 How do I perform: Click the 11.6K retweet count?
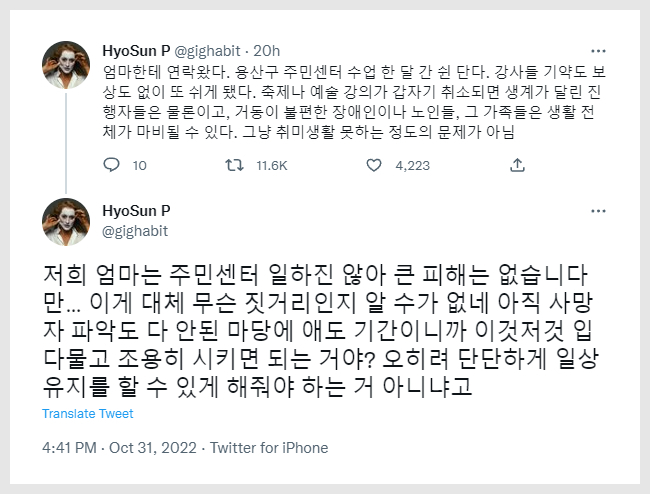272,165
